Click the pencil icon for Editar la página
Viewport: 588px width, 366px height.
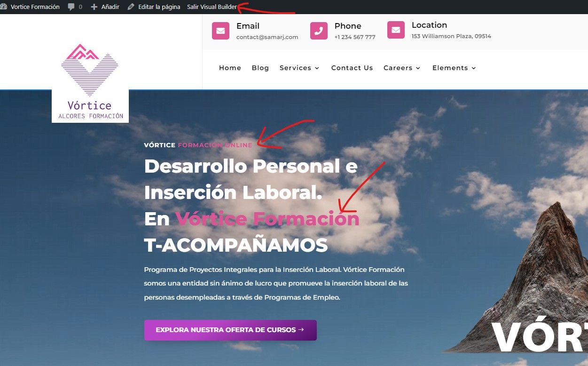coord(131,7)
